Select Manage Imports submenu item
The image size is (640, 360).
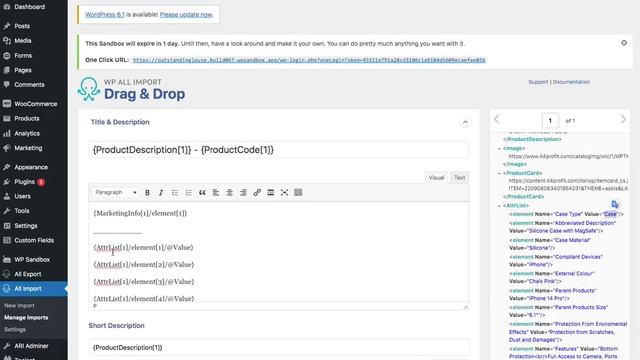click(26, 318)
